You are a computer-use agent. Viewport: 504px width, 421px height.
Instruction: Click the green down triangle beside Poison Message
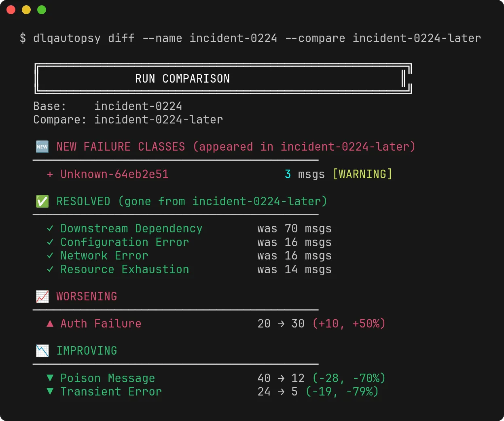[x=50, y=378]
